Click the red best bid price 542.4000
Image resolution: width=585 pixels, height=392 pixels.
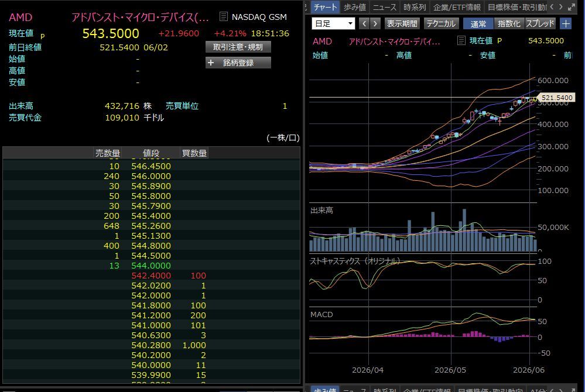tap(150, 276)
